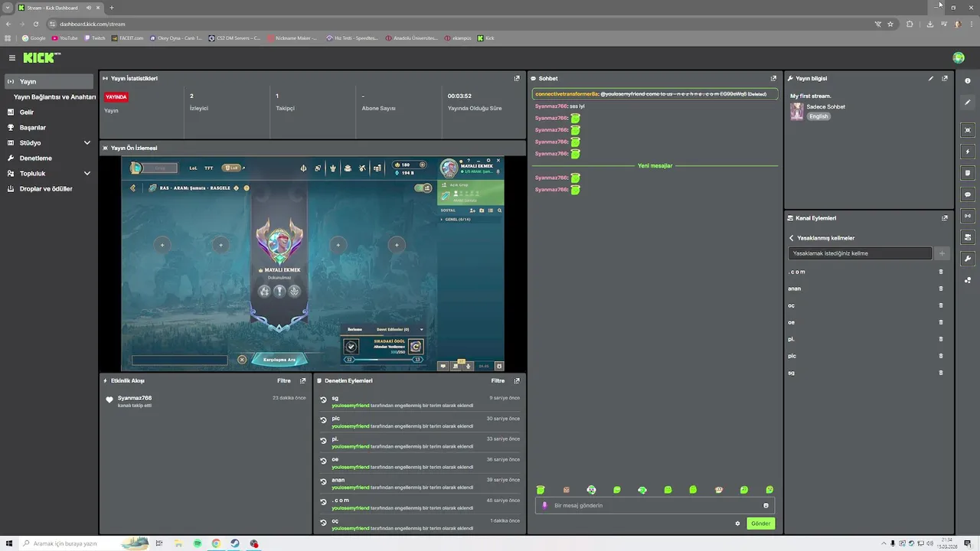Delete banned word 'sg'
980x551 pixels.
click(941, 373)
